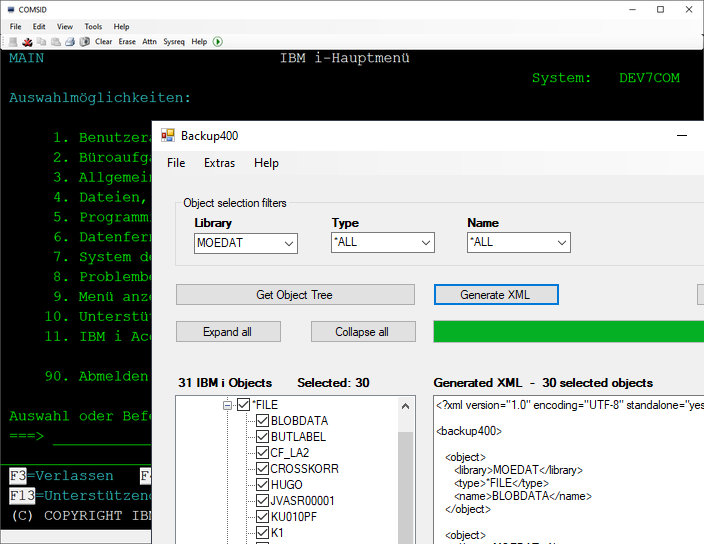Open the Tools menu in COMSID
The width and height of the screenshot is (704, 544).
93,27
